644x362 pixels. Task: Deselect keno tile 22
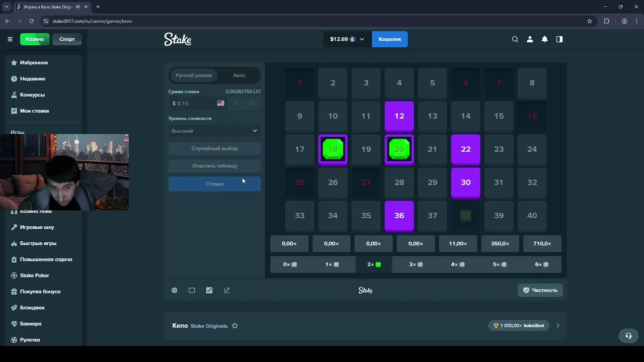466,149
